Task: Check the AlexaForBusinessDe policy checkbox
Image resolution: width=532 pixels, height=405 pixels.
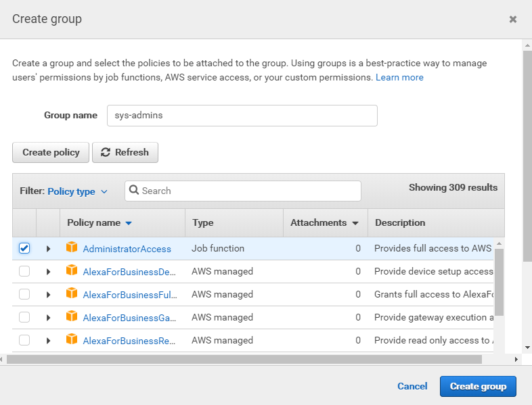Action: pyautogui.click(x=24, y=271)
